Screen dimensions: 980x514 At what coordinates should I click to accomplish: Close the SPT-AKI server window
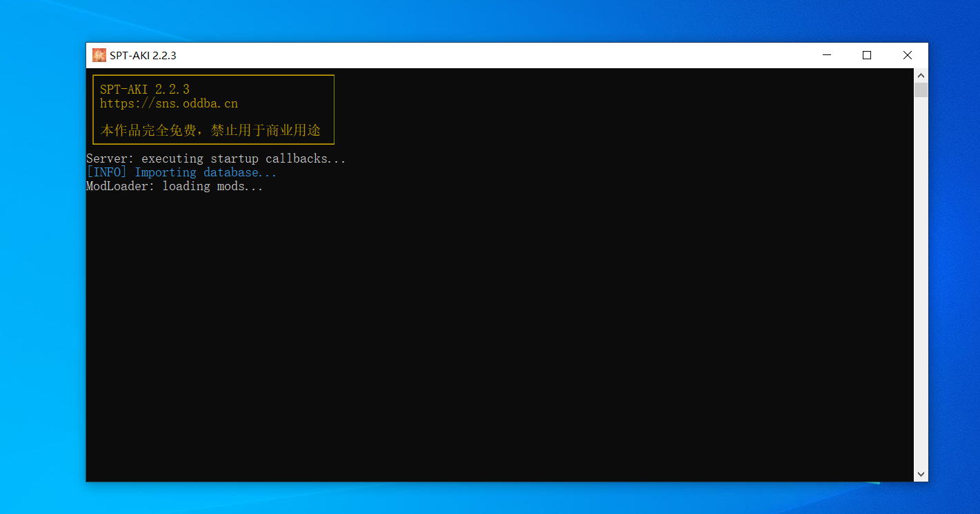coord(908,55)
